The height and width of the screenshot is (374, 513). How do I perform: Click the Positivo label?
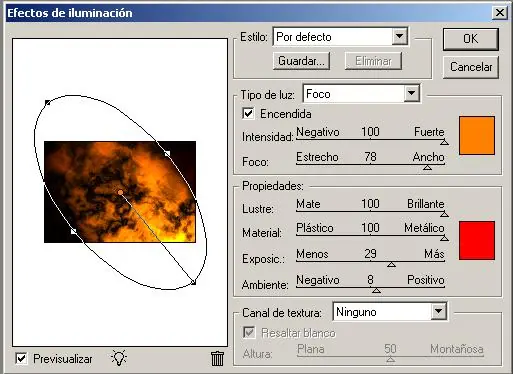pos(426,280)
